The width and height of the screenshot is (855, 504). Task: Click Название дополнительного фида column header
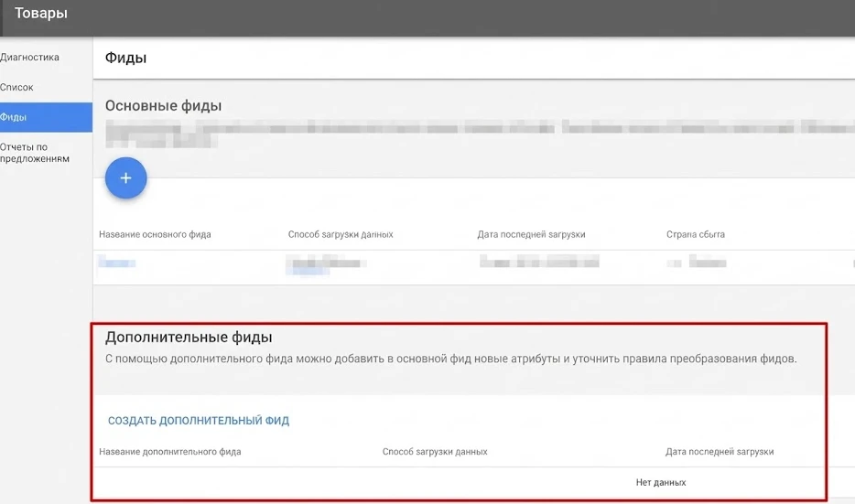click(x=170, y=452)
